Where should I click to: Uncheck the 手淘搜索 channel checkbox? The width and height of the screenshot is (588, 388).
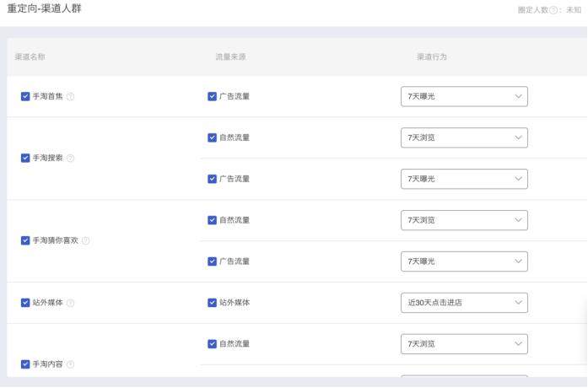[x=25, y=159]
